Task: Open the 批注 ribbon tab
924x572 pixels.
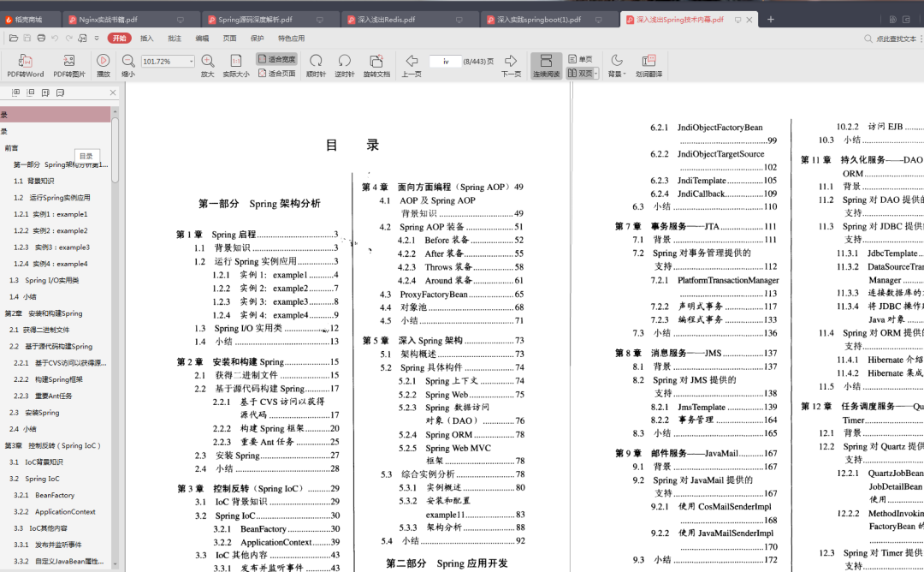Action: (175, 39)
